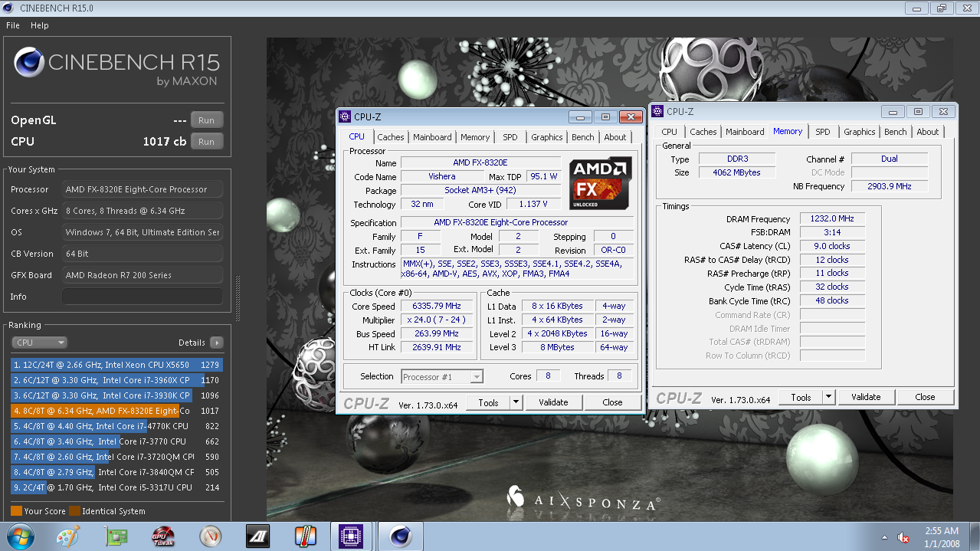The width and height of the screenshot is (980, 551).
Task: Open the Processor #1 selection dropdown
Action: 442,376
